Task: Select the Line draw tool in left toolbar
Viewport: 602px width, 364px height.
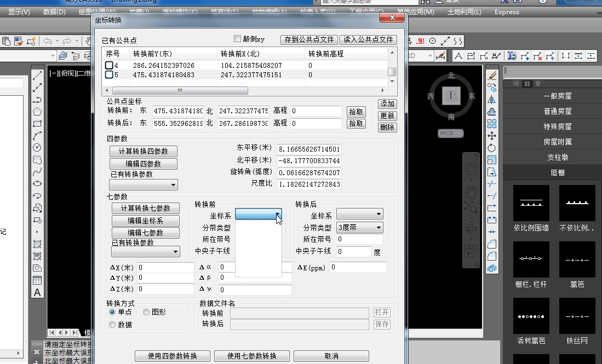Action: click(x=37, y=76)
